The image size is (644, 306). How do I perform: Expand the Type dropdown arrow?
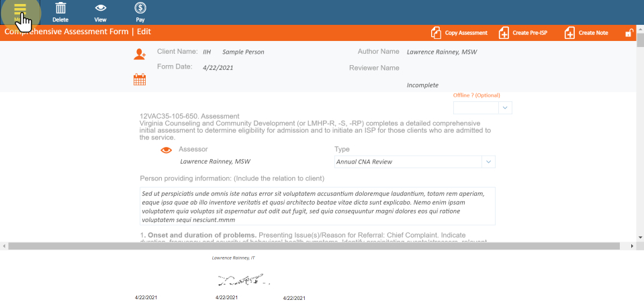click(488, 162)
